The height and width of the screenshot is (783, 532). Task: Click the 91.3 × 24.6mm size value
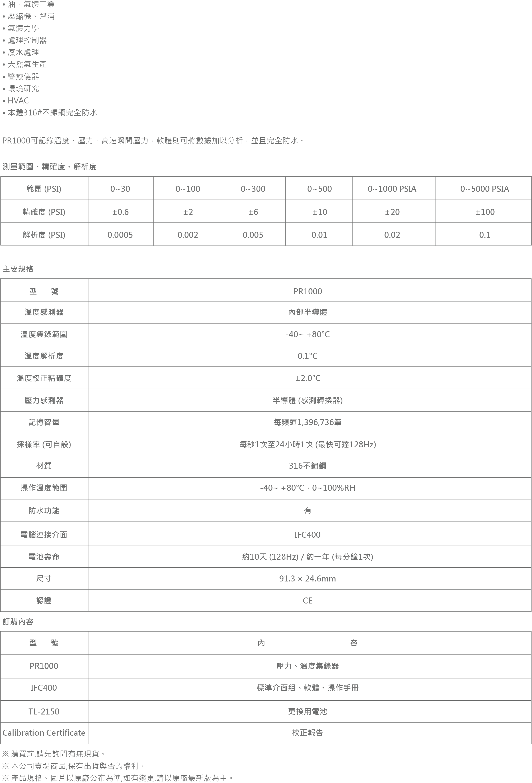308,579
